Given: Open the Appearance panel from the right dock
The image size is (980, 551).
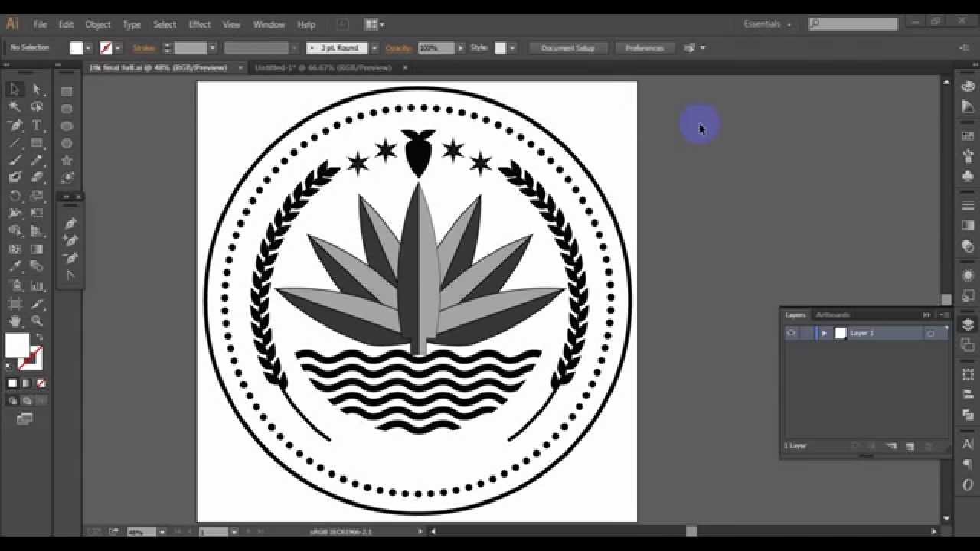Looking at the screenshot, I should click(x=968, y=275).
